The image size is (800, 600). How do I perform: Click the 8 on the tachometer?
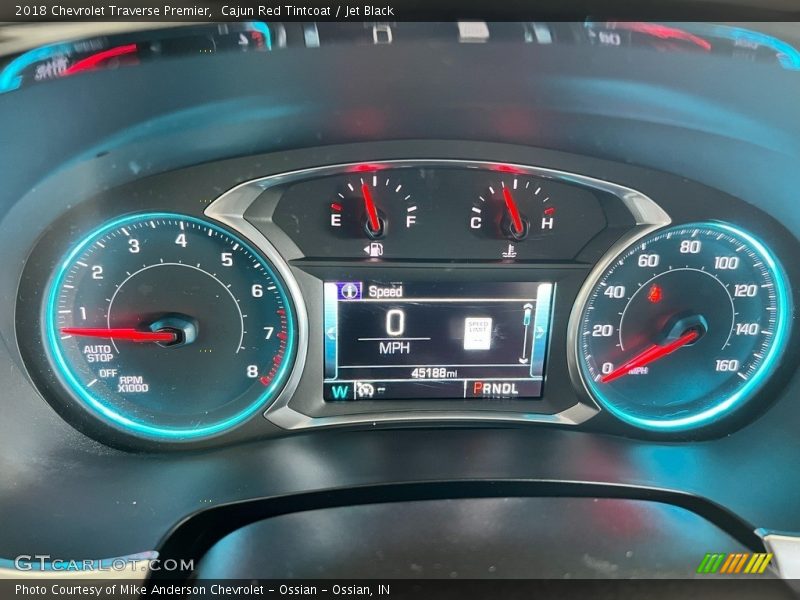pos(252,371)
